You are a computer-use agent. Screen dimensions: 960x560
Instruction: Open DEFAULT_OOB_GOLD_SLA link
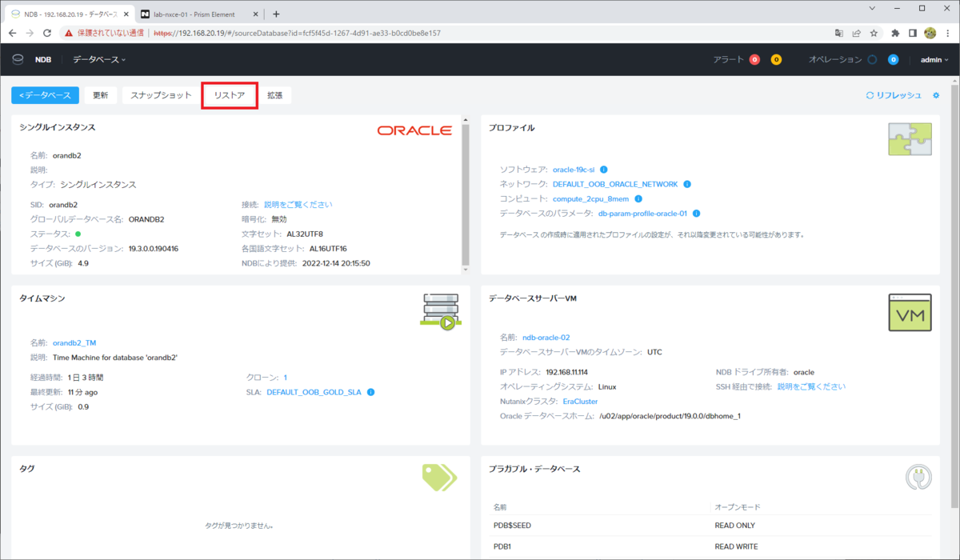[314, 393]
